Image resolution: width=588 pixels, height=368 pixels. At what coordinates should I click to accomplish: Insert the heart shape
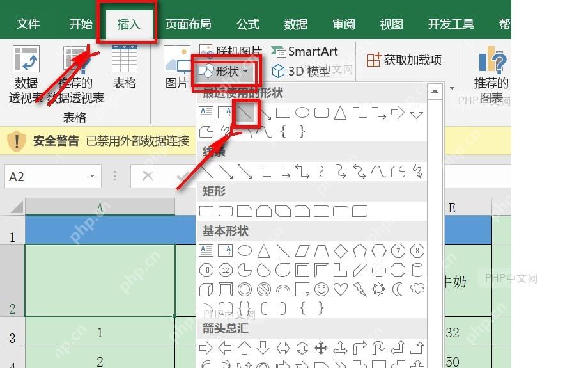click(x=341, y=289)
